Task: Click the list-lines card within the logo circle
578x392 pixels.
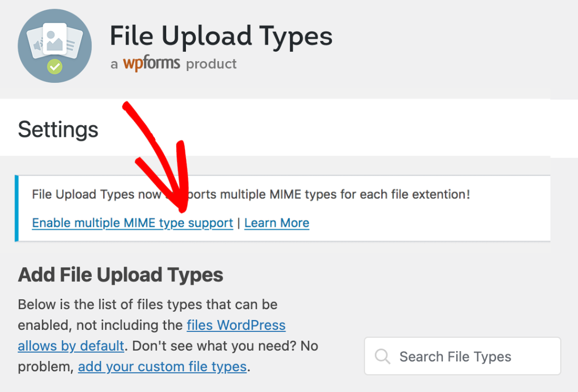Action: (x=73, y=44)
